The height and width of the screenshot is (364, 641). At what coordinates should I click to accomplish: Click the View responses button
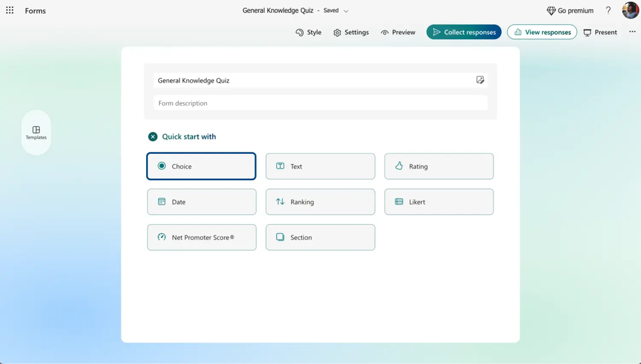coord(542,32)
